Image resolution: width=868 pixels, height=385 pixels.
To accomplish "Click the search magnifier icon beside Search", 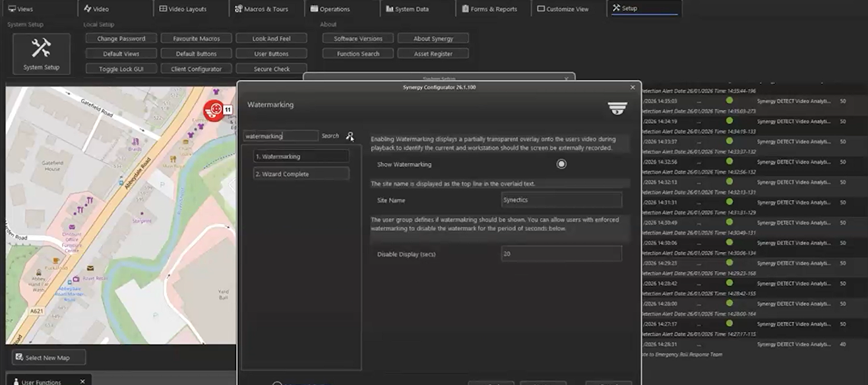I will click(350, 136).
